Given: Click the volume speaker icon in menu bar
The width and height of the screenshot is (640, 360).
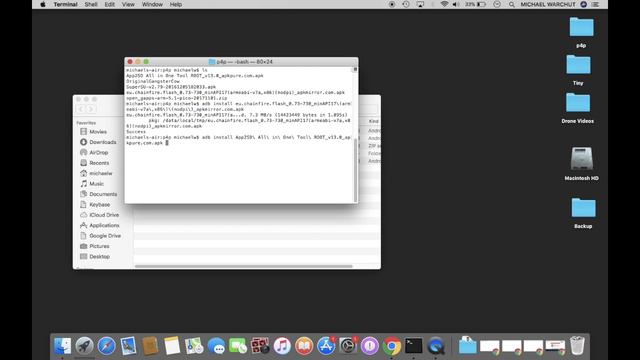Looking at the screenshot, I should tap(456, 4).
